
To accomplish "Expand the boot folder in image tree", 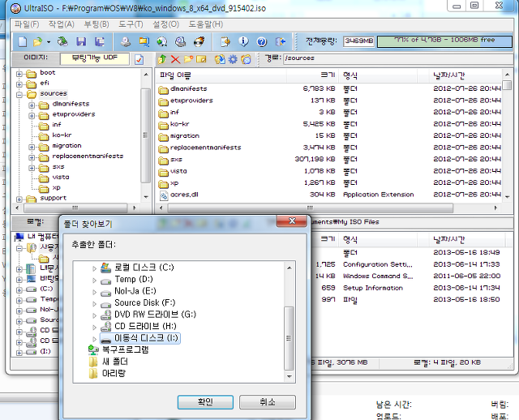I will tap(19, 74).
